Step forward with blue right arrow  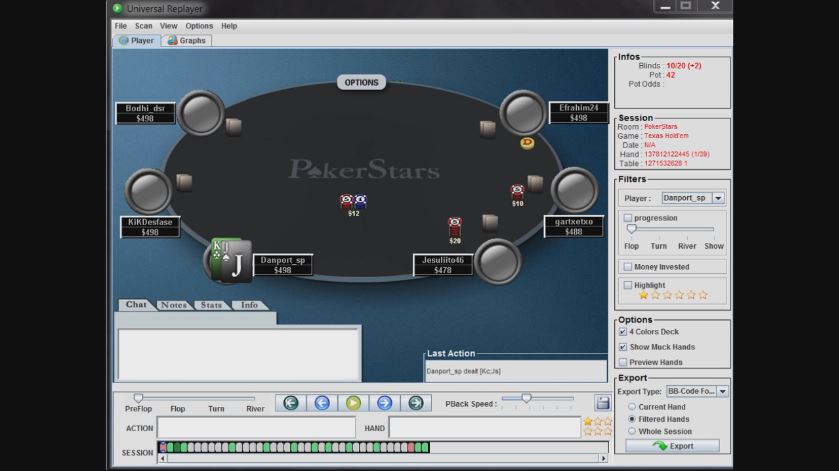tap(385, 403)
